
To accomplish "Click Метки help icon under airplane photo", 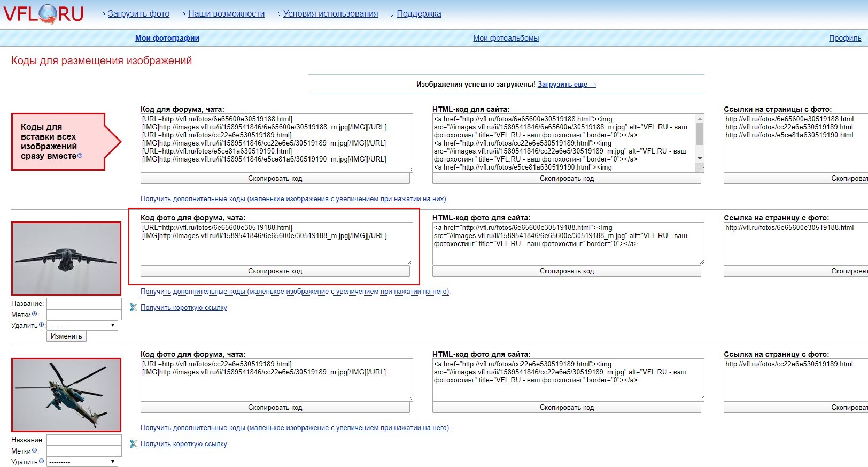I will point(35,314).
